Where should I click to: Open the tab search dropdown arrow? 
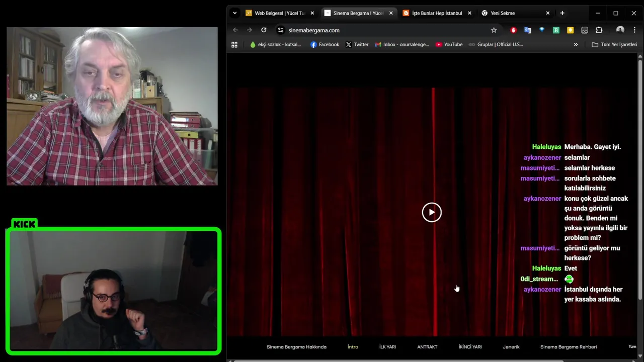(x=234, y=13)
